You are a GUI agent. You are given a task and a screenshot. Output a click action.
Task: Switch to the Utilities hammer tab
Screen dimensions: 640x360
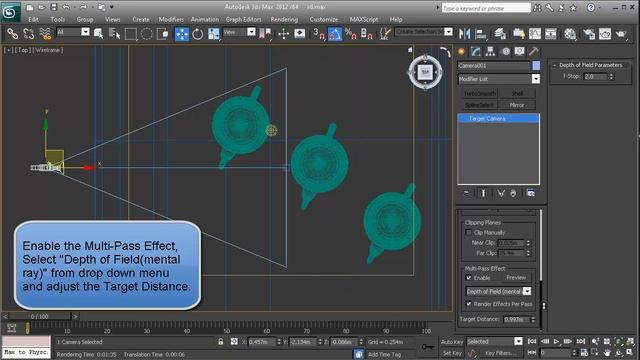534,51
